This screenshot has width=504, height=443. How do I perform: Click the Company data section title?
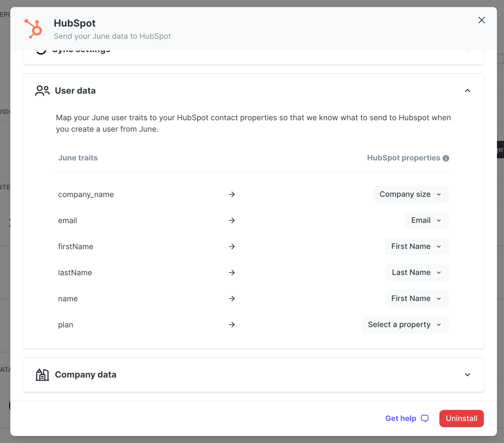tap(86, 375)
